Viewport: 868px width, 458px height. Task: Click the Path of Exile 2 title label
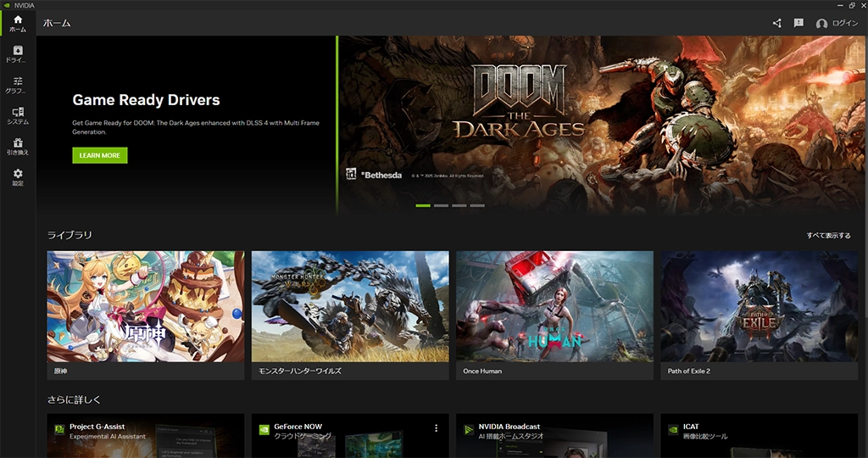pos(688,371)
